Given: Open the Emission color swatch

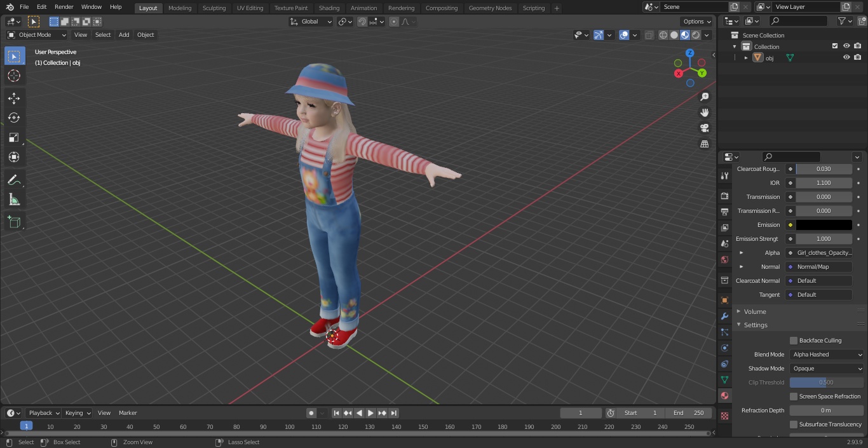Looking at the screenshot, I should 824,225.
